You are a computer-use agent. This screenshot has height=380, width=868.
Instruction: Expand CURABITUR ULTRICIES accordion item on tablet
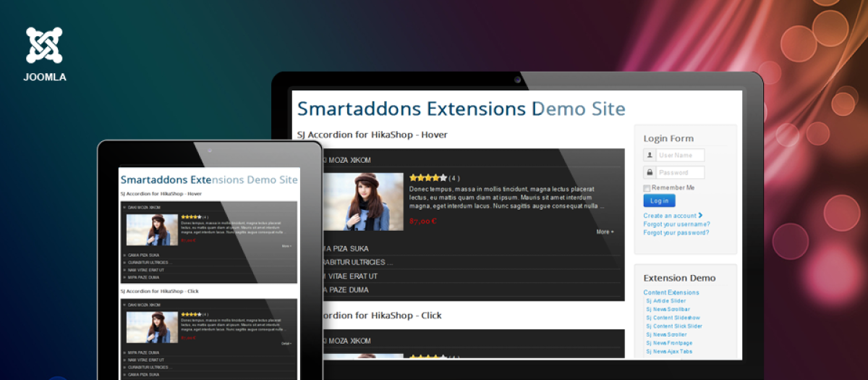click(x=148, y=263)
